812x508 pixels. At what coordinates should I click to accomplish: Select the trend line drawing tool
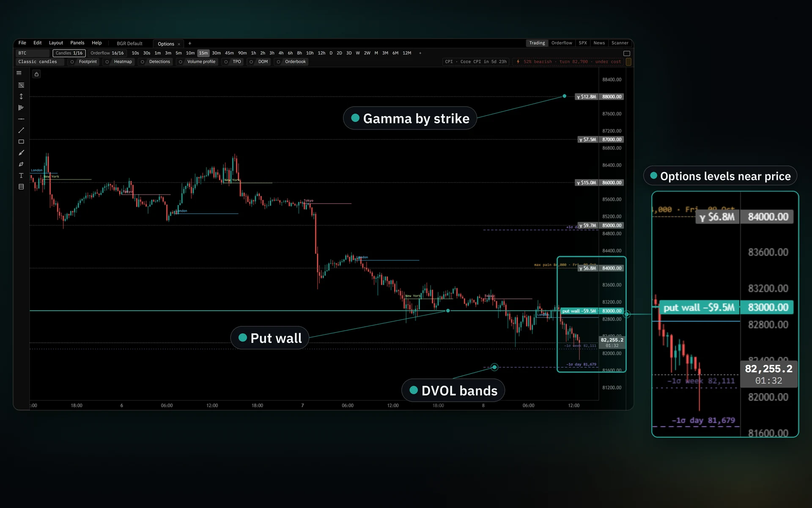coord(21,130)
